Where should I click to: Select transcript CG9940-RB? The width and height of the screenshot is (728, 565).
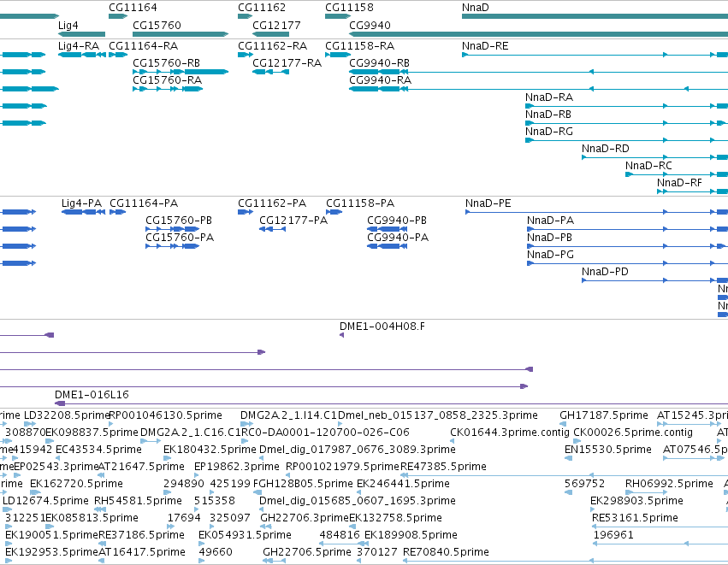(x=539, y=72)
